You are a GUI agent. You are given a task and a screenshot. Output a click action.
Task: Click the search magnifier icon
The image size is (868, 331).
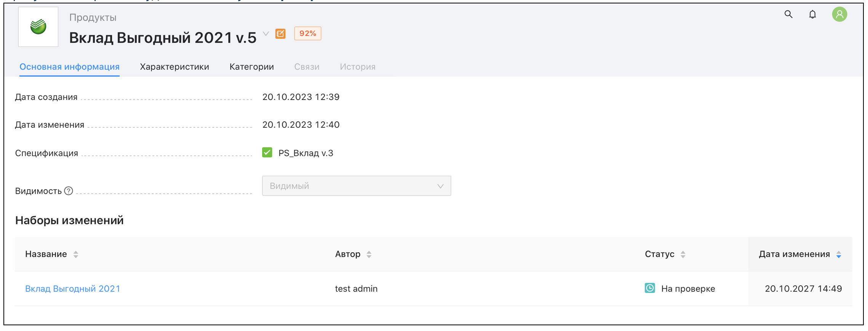(x=788, y=14)
